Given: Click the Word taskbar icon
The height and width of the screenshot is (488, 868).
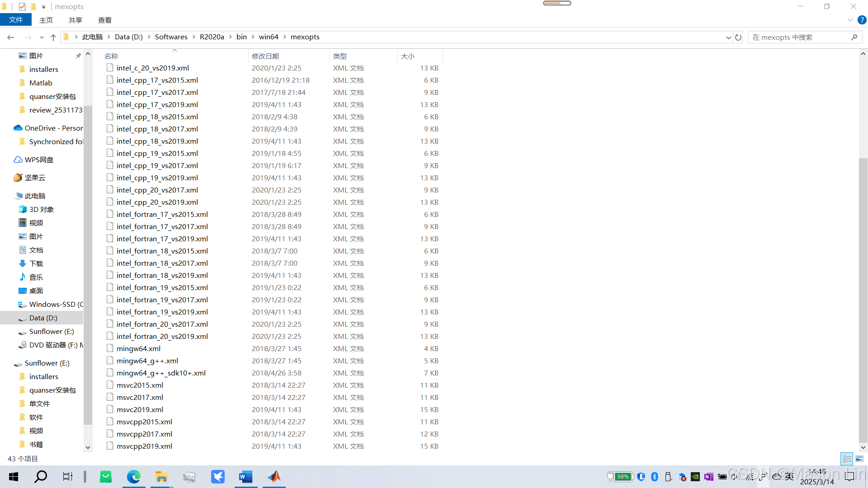Looking at the screenshot, I should click(245, 477).
